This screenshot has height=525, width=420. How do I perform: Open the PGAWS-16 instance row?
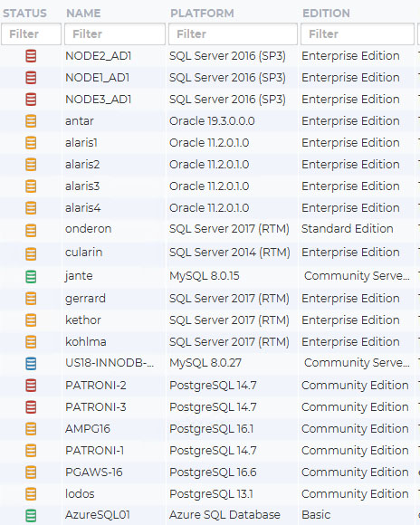point(210,472)
